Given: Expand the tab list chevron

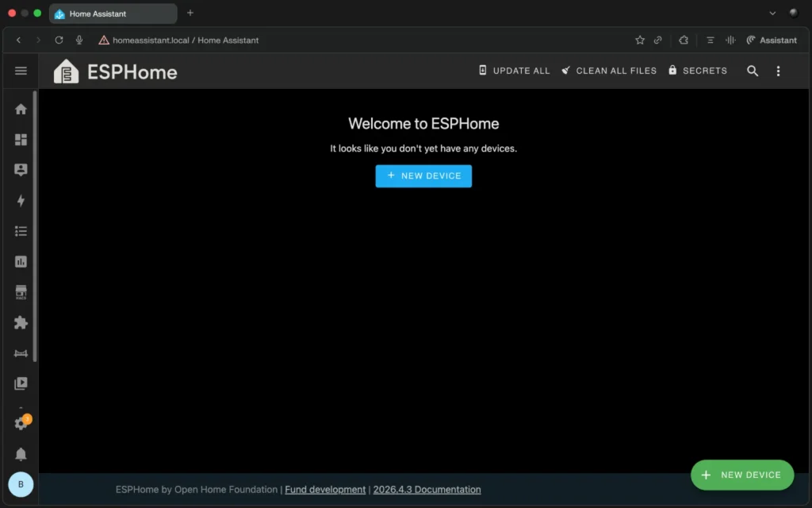Looking at the screenshot, I should (x=772, y=13).
